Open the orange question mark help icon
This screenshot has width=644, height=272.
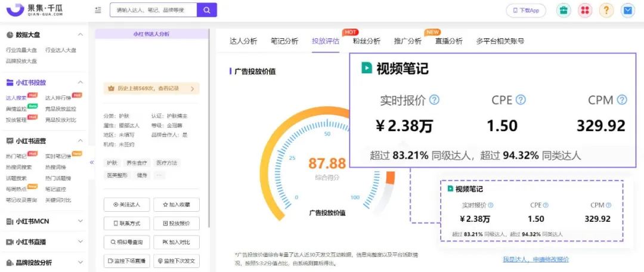(x=606, y=10)
